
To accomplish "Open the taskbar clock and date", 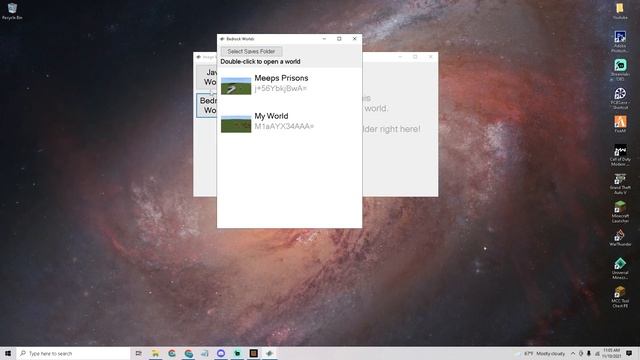I will (x=611, y=353).
